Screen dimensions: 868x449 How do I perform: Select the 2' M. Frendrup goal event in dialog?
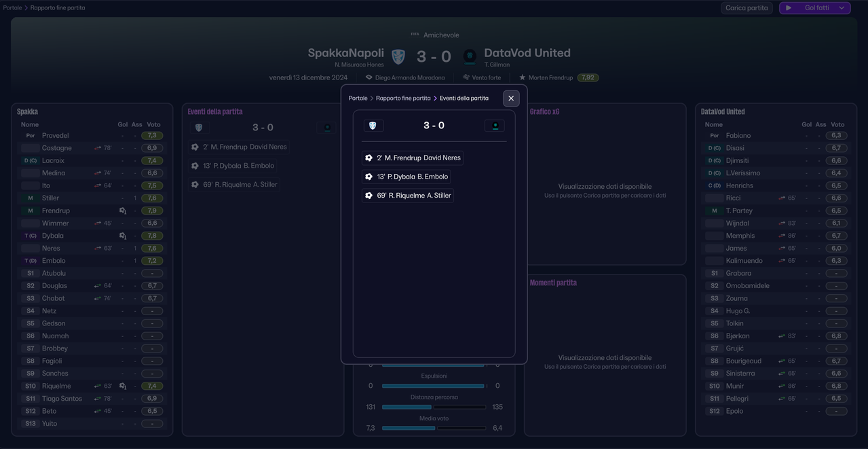click(413, 158)
